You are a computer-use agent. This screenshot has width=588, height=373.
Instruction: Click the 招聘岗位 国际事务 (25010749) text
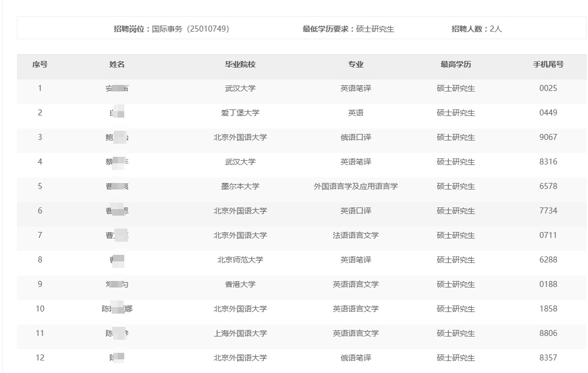[171, 29]
